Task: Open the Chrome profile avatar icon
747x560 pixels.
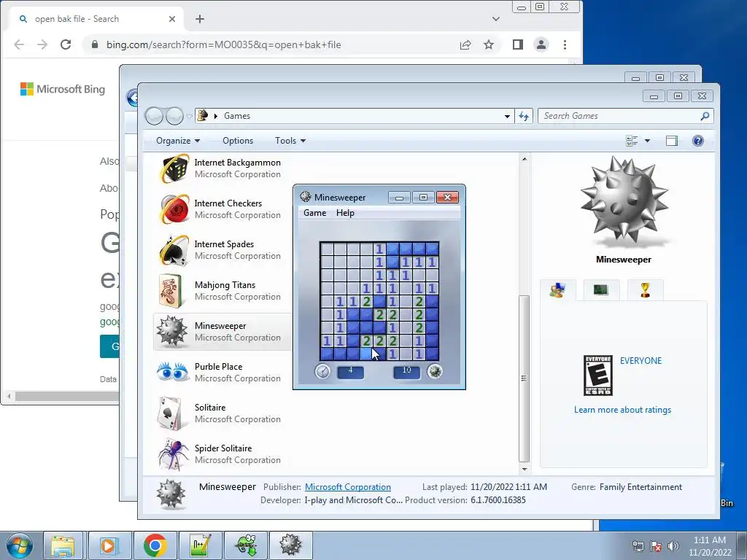Action: point(541,44)
